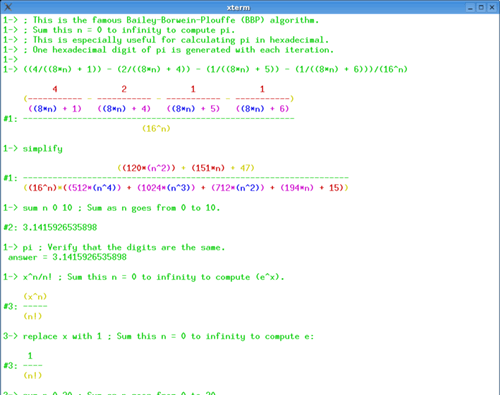
Task: Click the '((8*n) + 6)' denominator term
Action: 262,109
